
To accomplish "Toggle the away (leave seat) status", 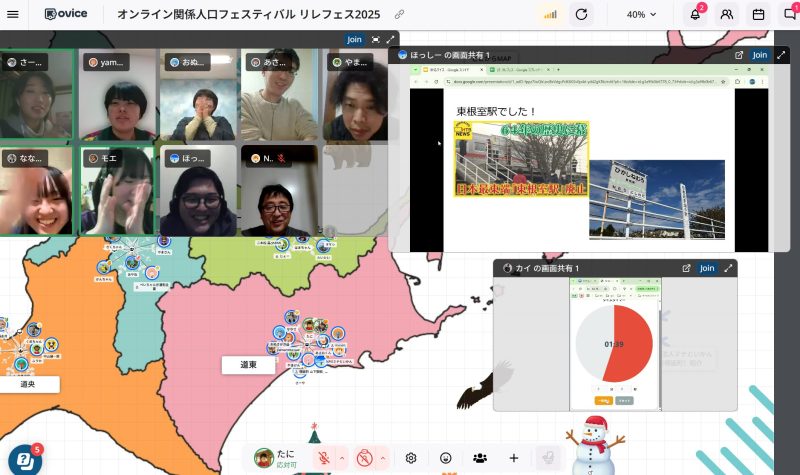I will [546, 458].
